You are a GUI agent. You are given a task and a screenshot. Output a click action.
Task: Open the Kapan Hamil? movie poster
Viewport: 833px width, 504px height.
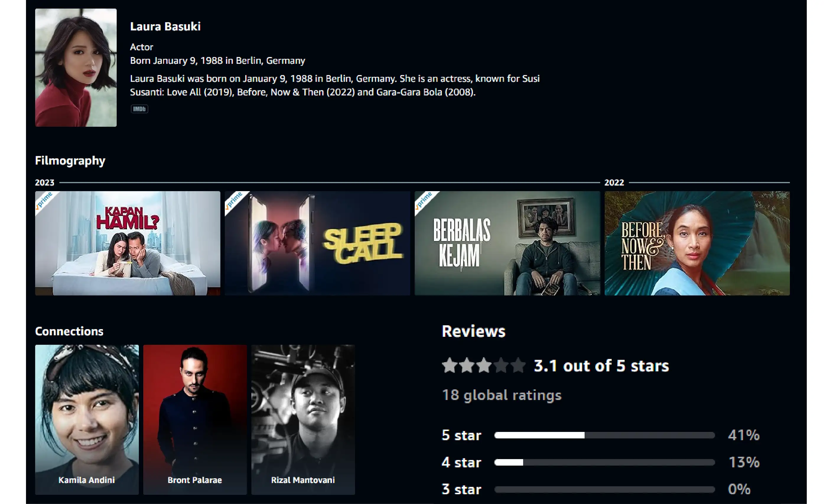coord(127,243)
